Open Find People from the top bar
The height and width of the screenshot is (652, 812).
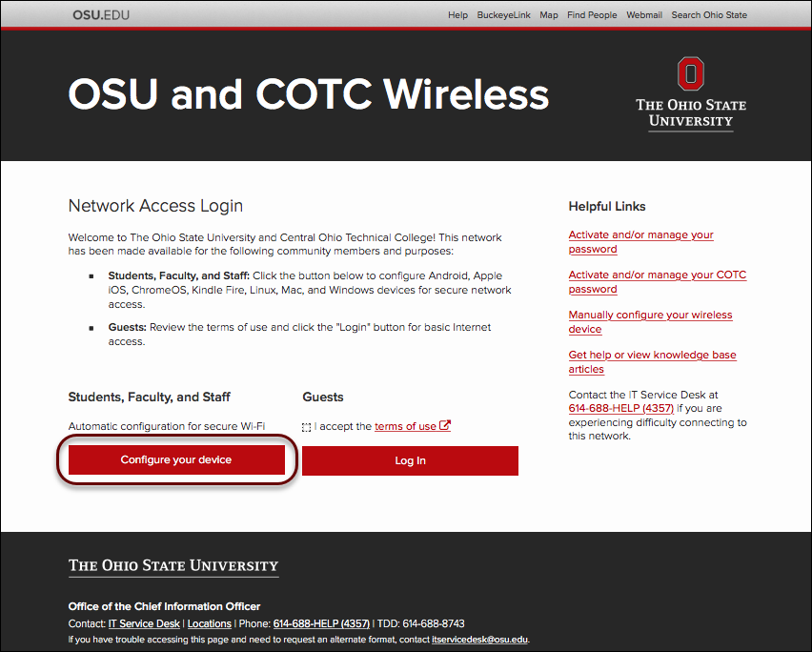[592, 14]
